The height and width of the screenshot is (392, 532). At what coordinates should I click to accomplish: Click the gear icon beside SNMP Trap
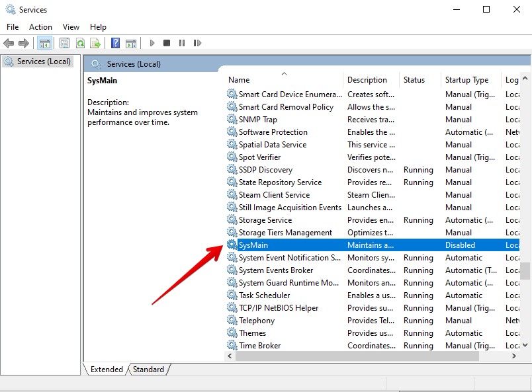coord(232,119)
